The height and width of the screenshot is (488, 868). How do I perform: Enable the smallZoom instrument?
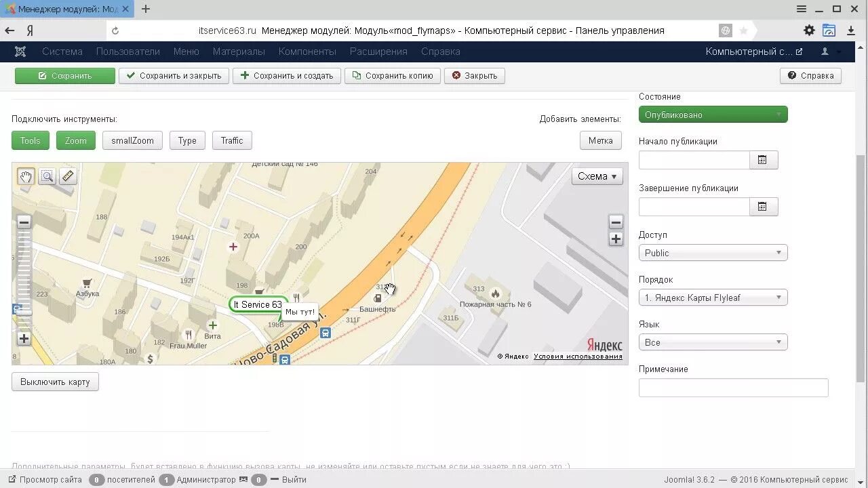coord(133,140)
